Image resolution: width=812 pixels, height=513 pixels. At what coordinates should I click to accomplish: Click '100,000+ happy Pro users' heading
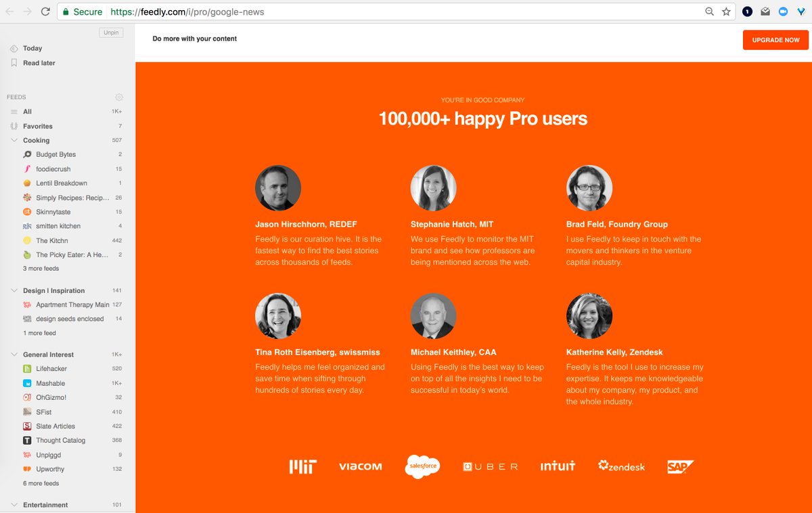482,119
